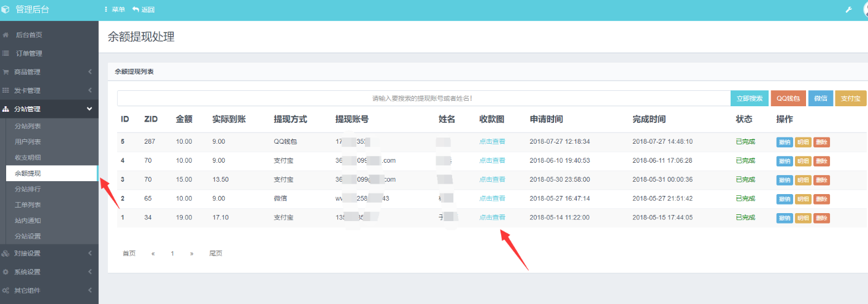This screenshot has width=868, height=304.
Task: Select 用户列表 in the sidebar submenu
Action: (x=28, y=142)
